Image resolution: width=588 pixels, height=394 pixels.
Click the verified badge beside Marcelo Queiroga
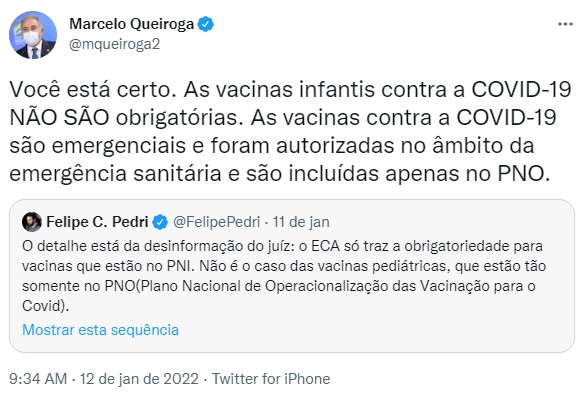(206, 24)
